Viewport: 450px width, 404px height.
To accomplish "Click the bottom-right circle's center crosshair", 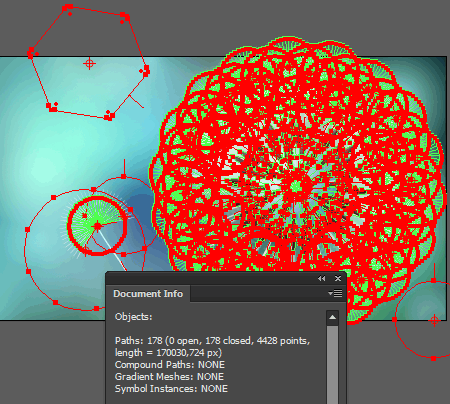I will click(x=434, y=320).
